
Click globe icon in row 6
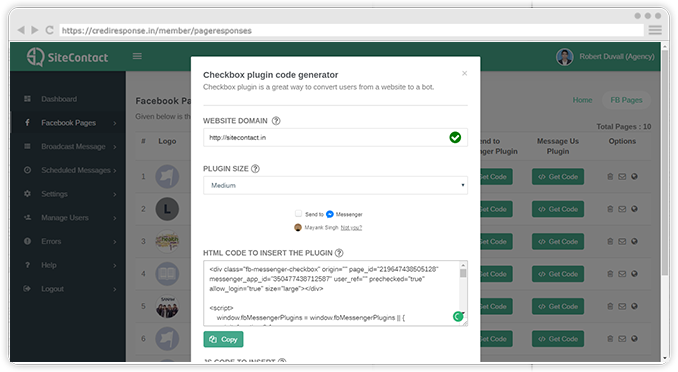tap(634, 339)
